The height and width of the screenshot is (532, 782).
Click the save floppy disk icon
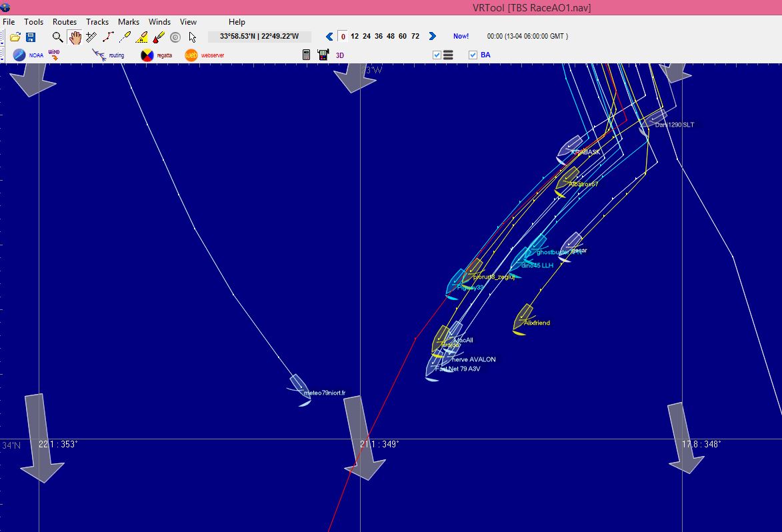[x=31, y=37]
